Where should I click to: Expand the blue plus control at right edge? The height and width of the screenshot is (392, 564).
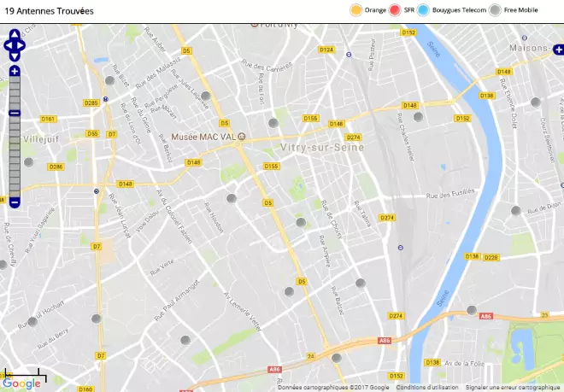point(559,50)
